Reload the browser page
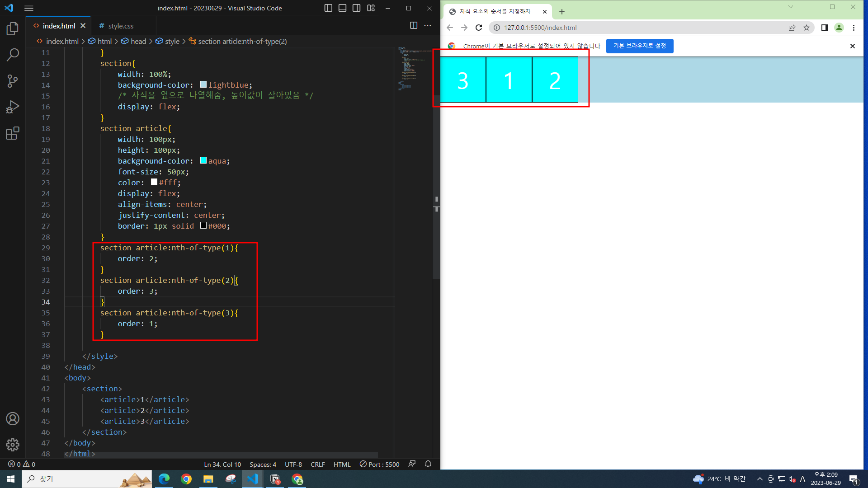The image size is (868, 488). (479, 28)
